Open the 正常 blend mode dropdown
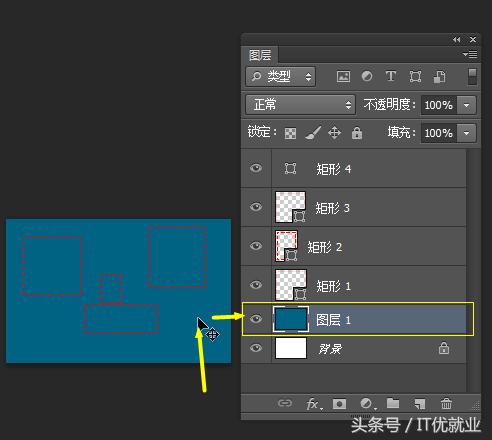The height and width of the screenshot is (440, 492). pyautogui.click(x=301, y=105)
